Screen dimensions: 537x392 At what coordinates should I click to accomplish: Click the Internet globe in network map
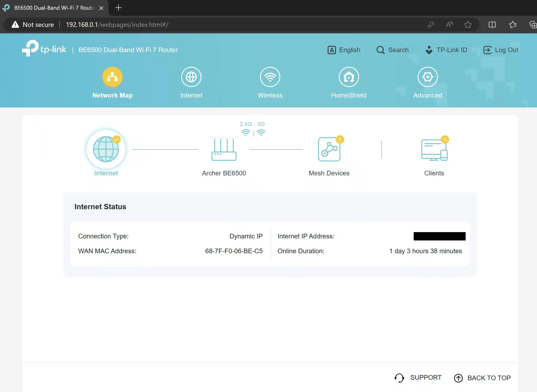coord(106,149)
